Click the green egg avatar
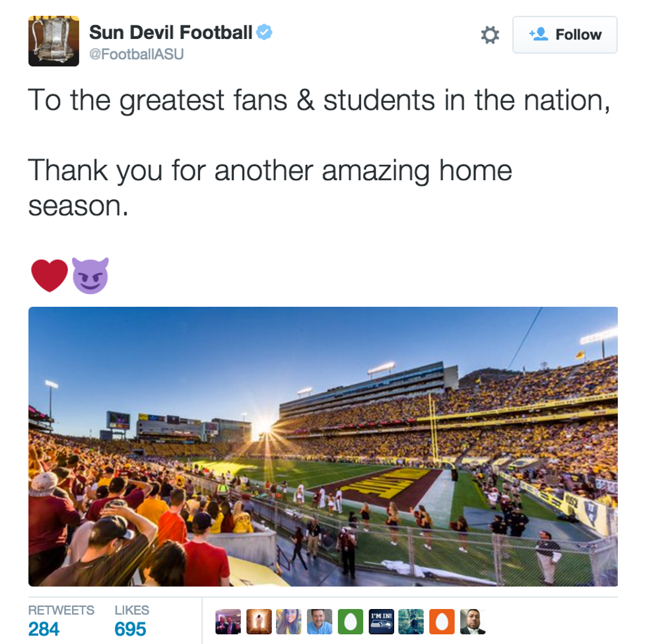This screenshot has height=644, width=647. tap(350, 622)
